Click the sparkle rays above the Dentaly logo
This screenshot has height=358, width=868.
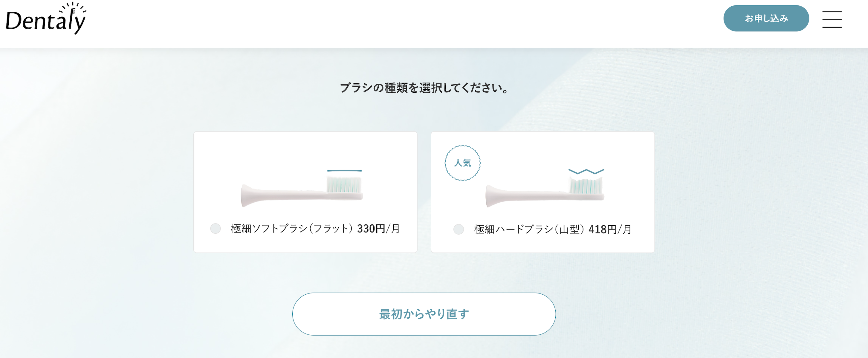point(73,8)
